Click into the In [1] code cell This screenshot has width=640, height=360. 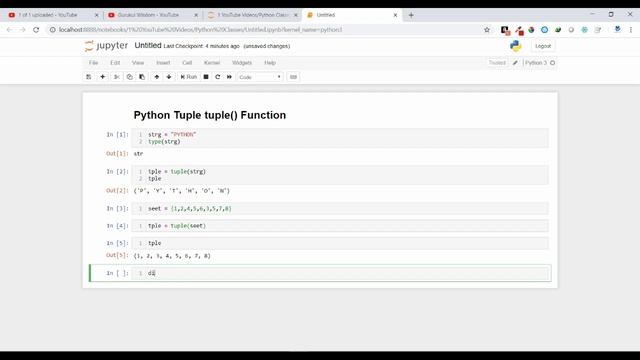(x=340, y=138)
